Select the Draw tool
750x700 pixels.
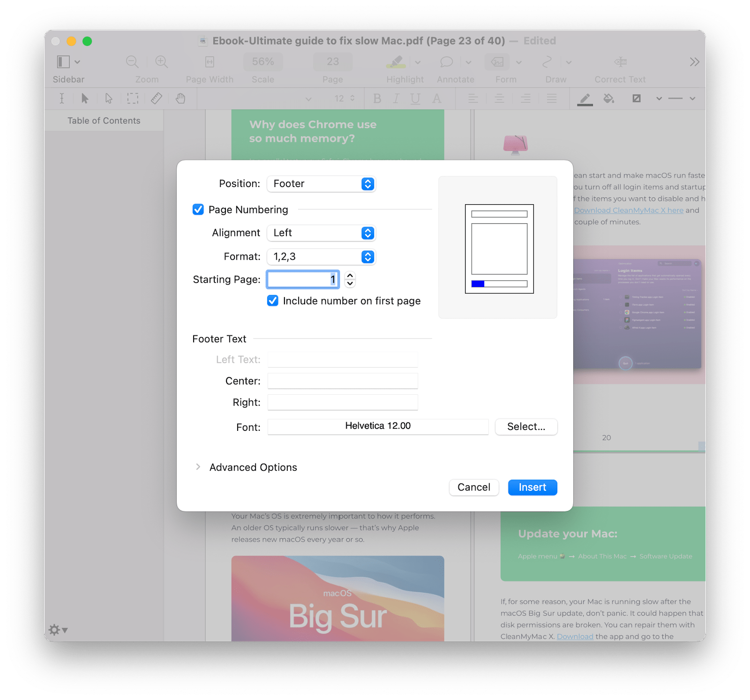(547, 62)
